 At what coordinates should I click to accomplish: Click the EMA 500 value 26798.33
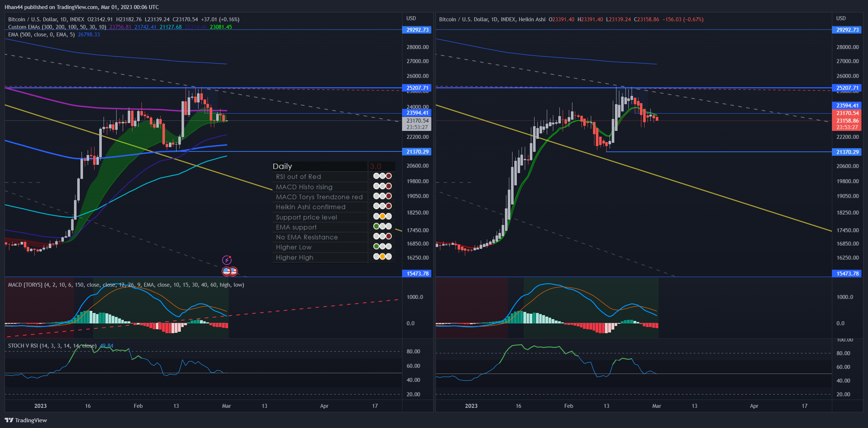coord(89,35)
